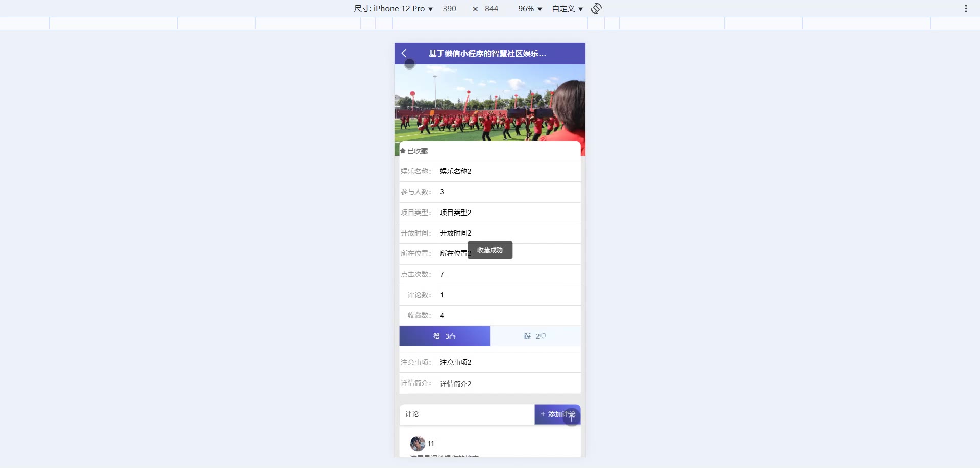
Task: Click the 详情简介 label
Action: [415, 383]
